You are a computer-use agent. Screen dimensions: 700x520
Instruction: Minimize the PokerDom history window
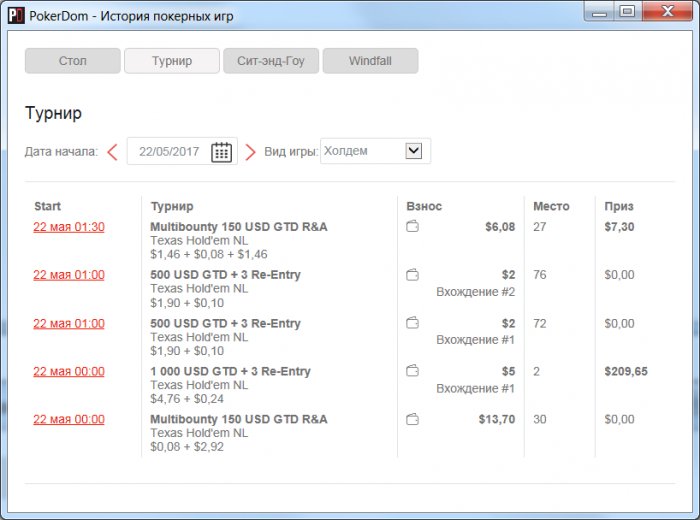tap(599, 12)
